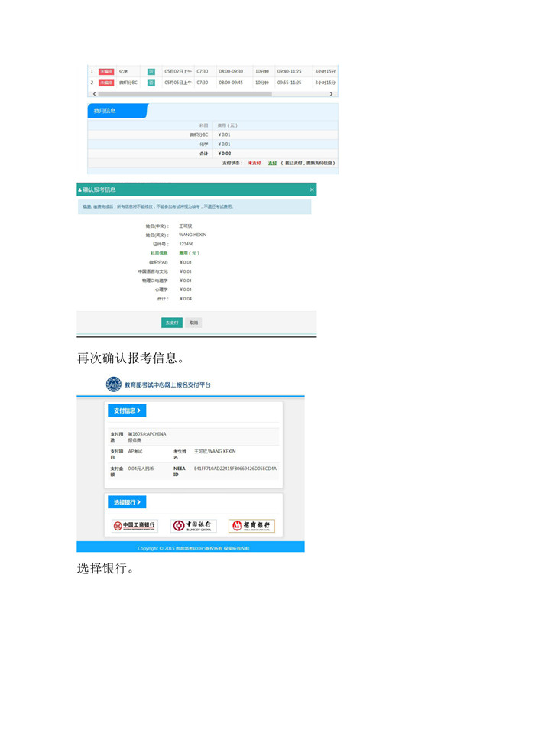535x756 pixels.
Task: Select 中国工商银行 (ICBC) bank logo
Action: click(x=134, y=526)
